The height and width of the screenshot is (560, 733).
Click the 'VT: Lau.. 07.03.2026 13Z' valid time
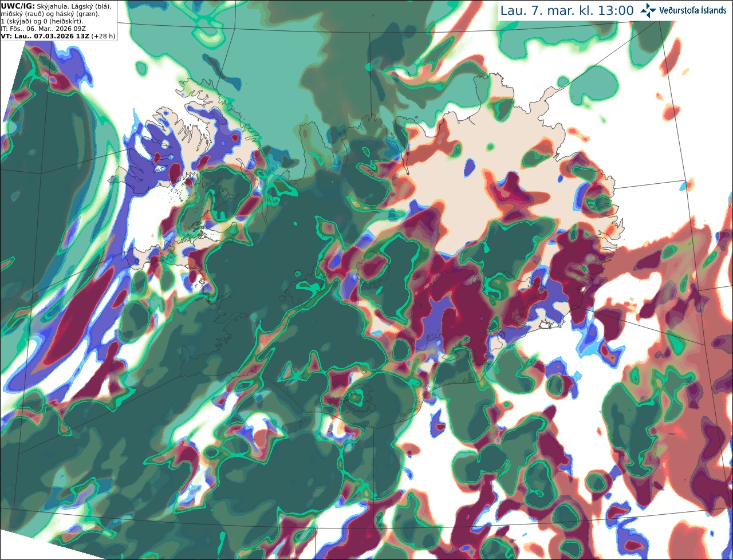pos(44,36)
